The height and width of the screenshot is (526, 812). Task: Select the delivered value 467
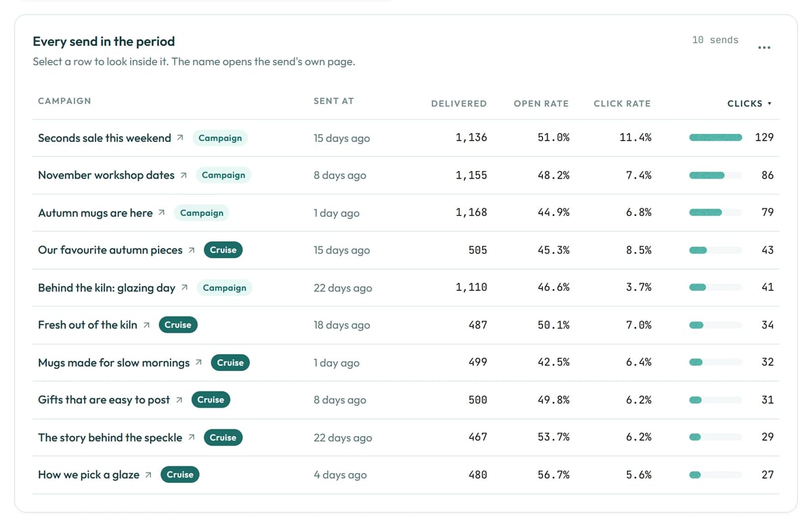click(478, 437)
